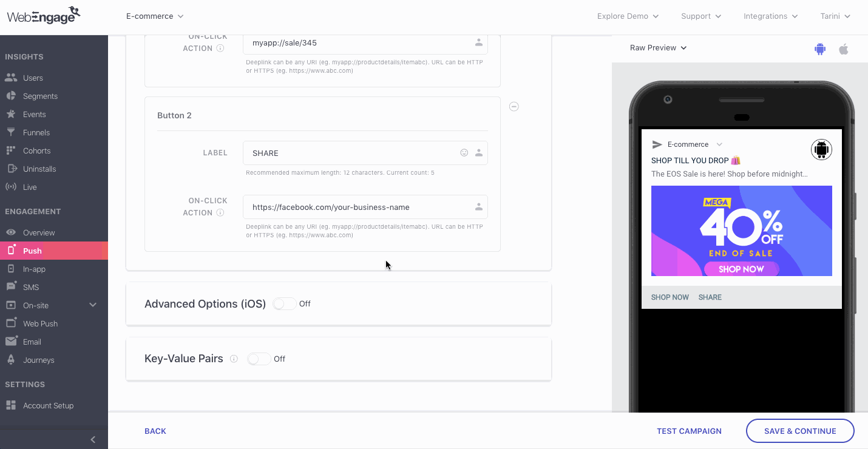Open Account Setup via its sidebar icon
The height and width of the screenshot is (449, 868).
(10, 405)
